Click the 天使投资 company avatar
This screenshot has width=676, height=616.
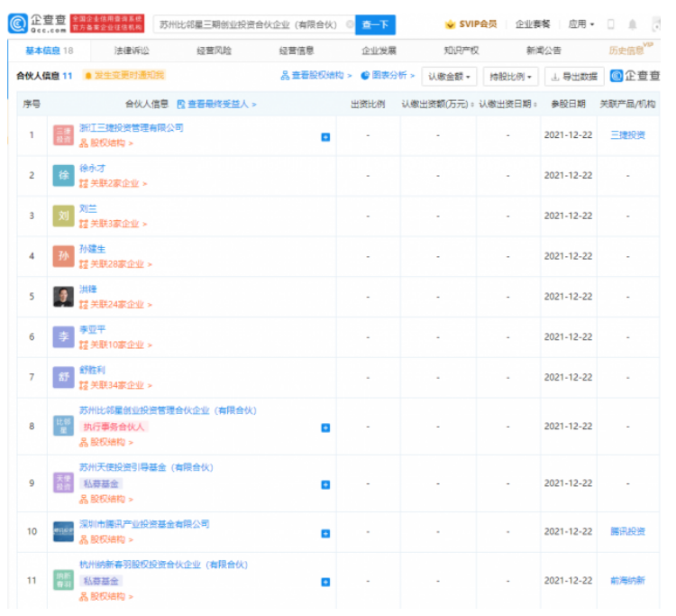coord(63,483)
